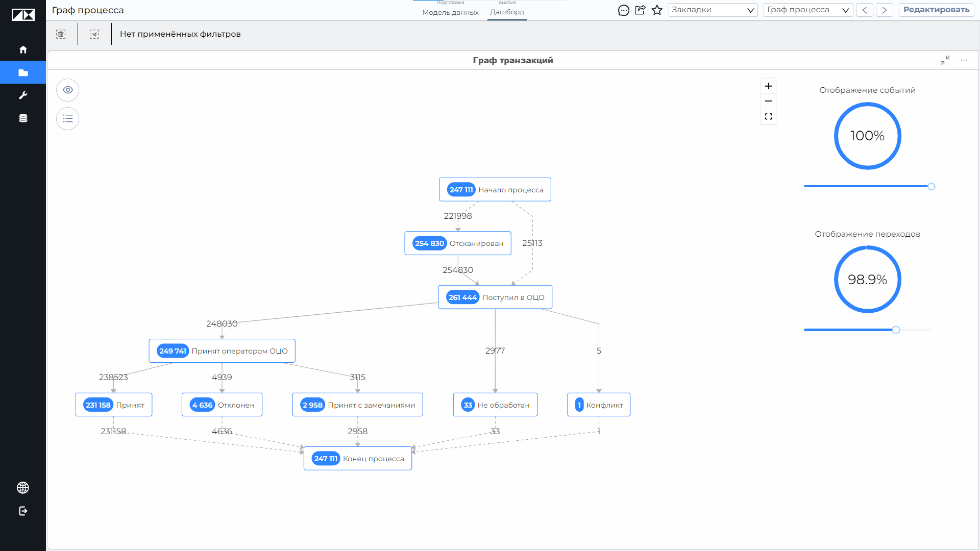Go to the next sheet arrow

[x=885, y=10]
